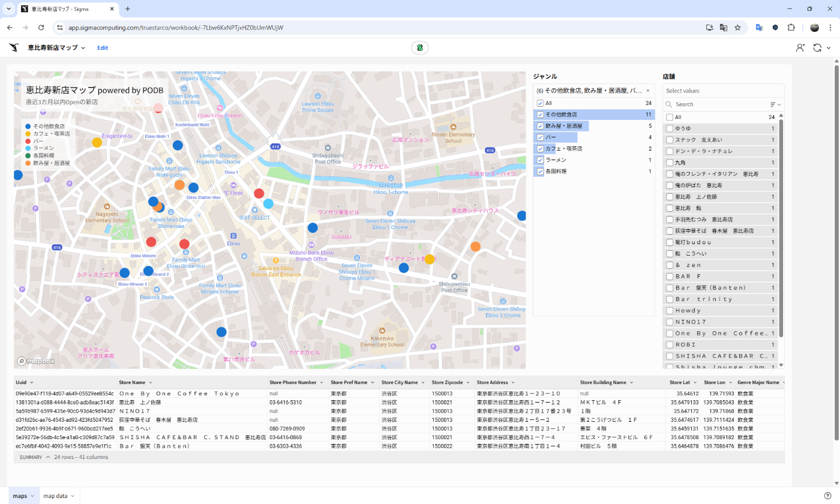Open the Store Building Name column menu
The image size is (840, 504).
tap(631, 382)
